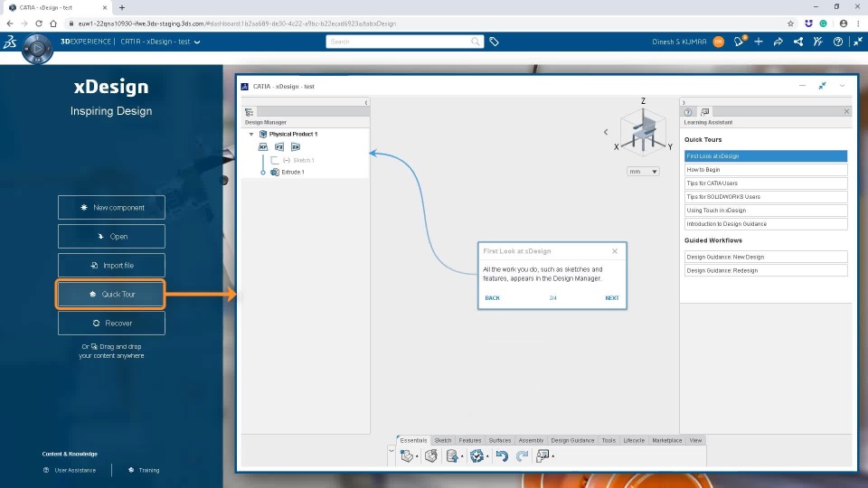Select the ZX plane icon
Screen dimensions: 868x488
(x=296, y=146)
